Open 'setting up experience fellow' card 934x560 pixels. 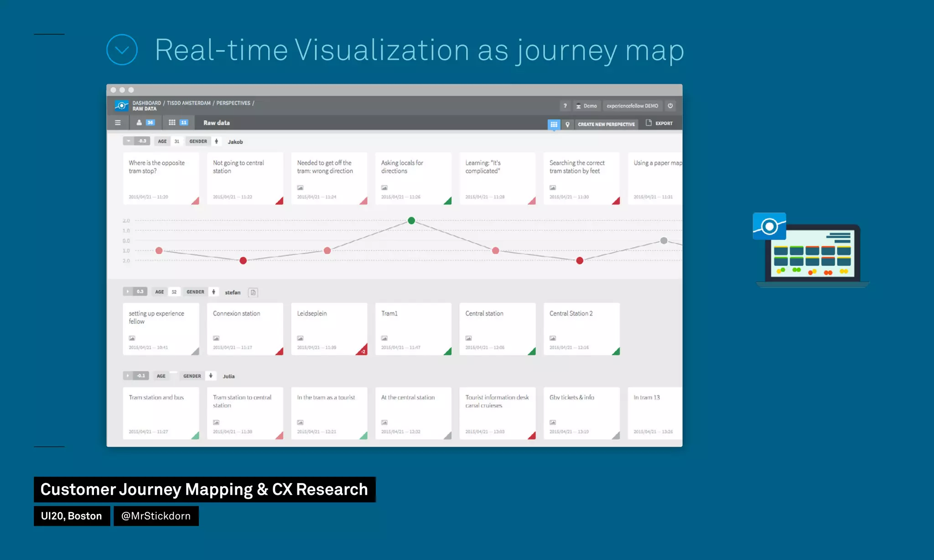pos(161,329)
